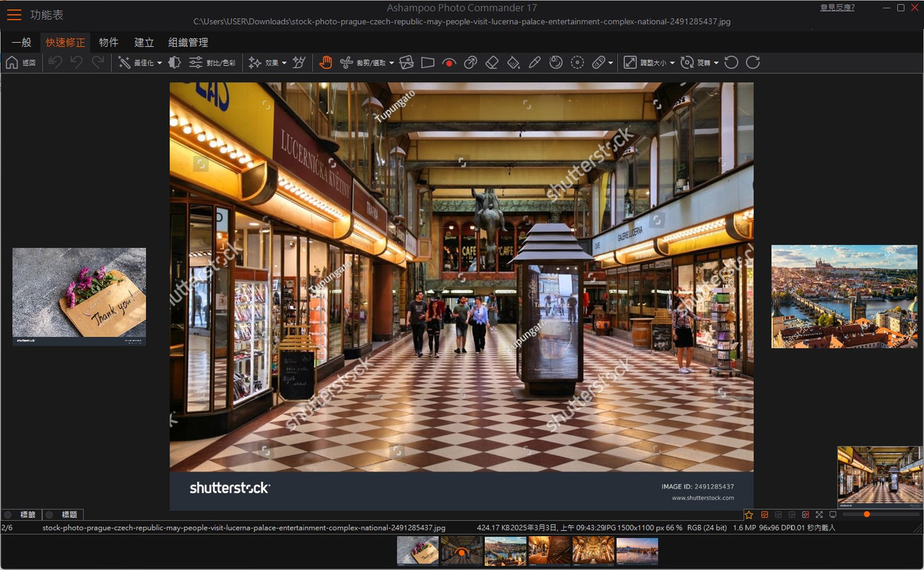Select the eraser tool
Viewport: 924px width, 570px height.
(x=492, y=63)
